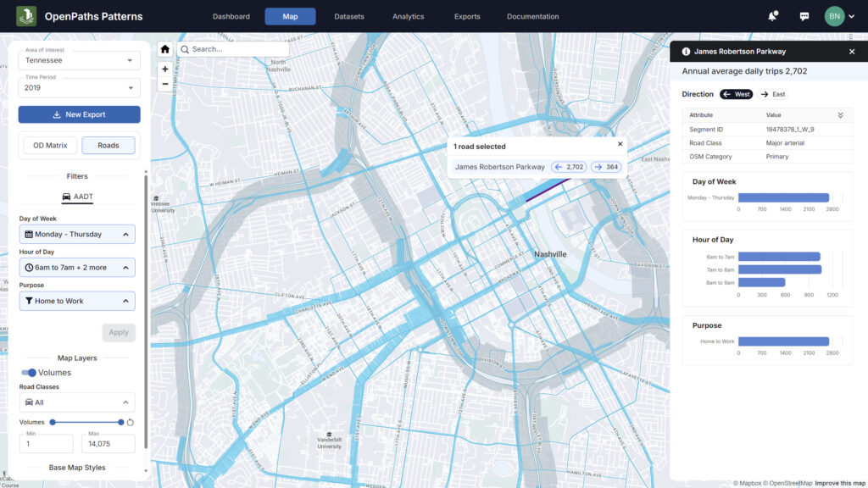This screenshot has width=868, height=488.
Task: Switch to the Dashboard tab
Action: click(231, 15)
